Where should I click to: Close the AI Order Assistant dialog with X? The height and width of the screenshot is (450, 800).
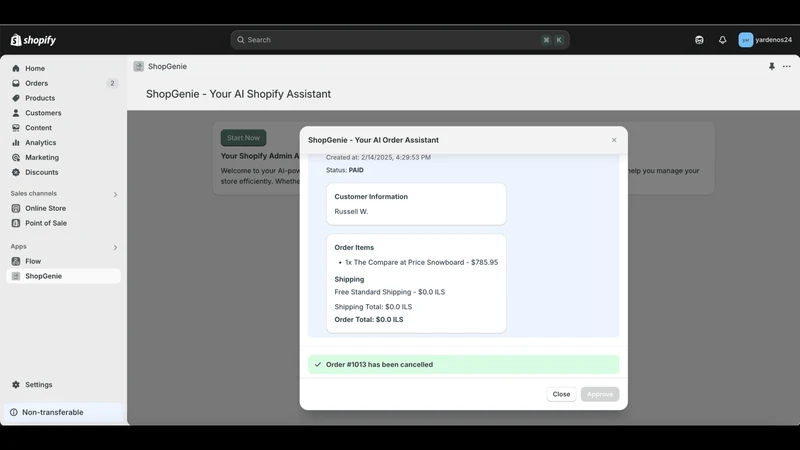(614, 140)
